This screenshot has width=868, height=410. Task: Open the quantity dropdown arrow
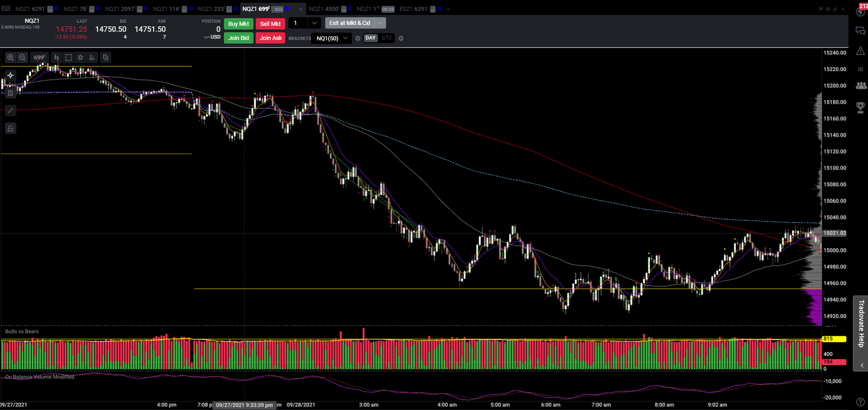314,23
